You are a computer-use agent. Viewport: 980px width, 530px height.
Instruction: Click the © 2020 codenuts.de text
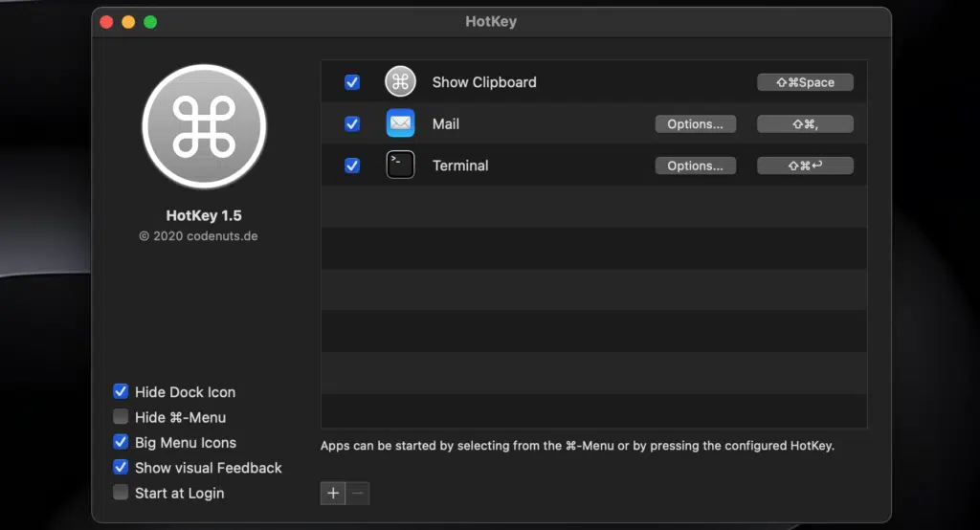[x=198, y=236]
